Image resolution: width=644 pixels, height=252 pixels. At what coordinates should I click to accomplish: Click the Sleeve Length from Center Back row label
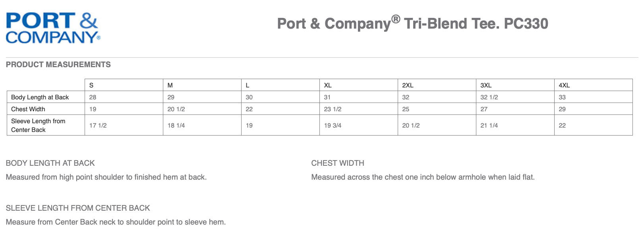click(x=38, y=125)
